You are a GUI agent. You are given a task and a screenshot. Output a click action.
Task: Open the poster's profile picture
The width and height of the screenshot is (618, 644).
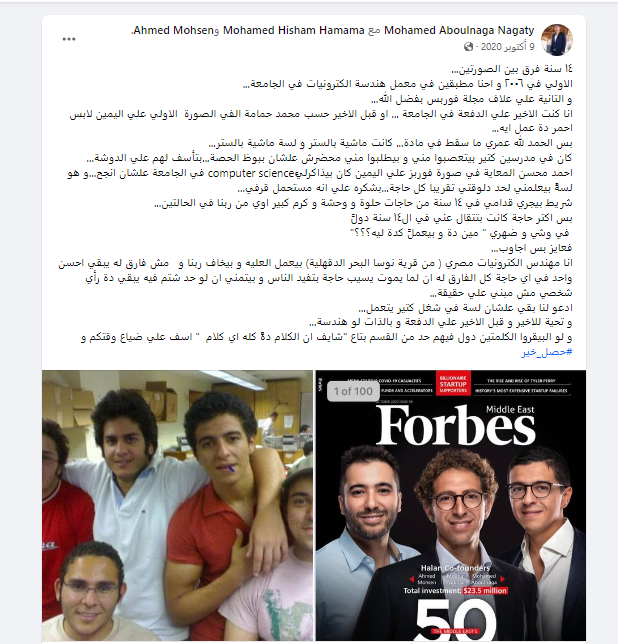click(557, 39)
